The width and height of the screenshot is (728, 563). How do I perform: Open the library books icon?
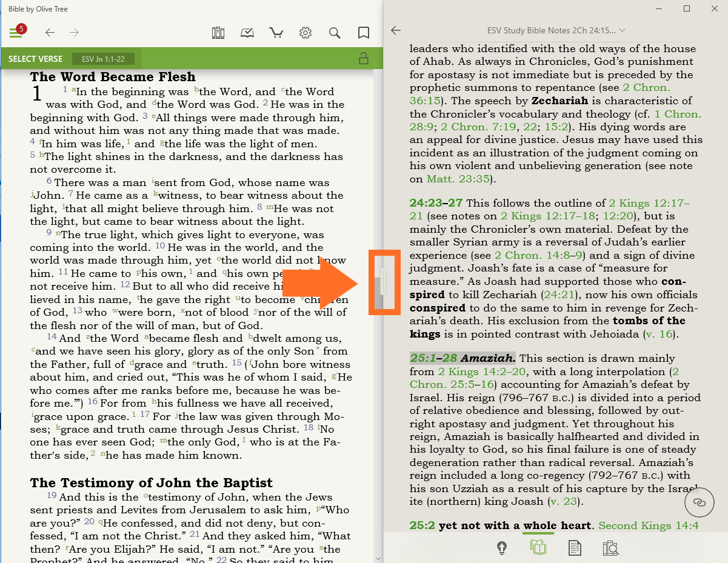click(x=218, y=33)
